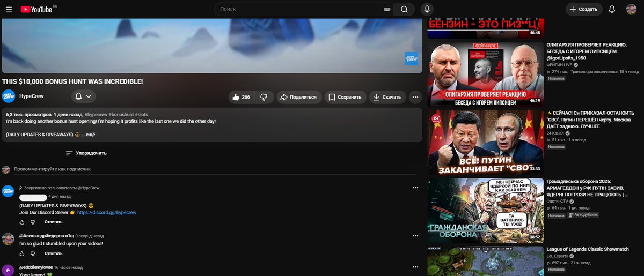Image resolution: width=644 pixels, height=276 pixels.
Task: Open @АлександрФедоров-в1щ commenter name
Action: click(46, 236)
